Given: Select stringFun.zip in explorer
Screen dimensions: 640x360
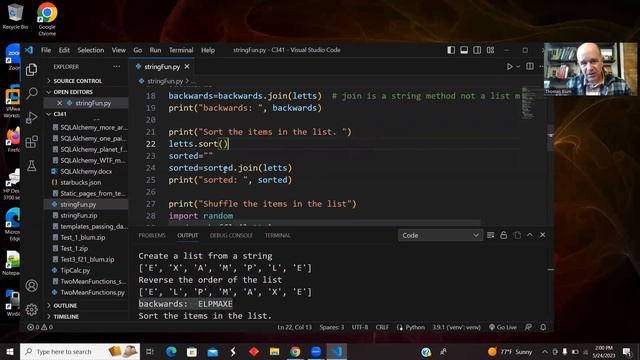Looking at the screenshot, I should 86,216.
